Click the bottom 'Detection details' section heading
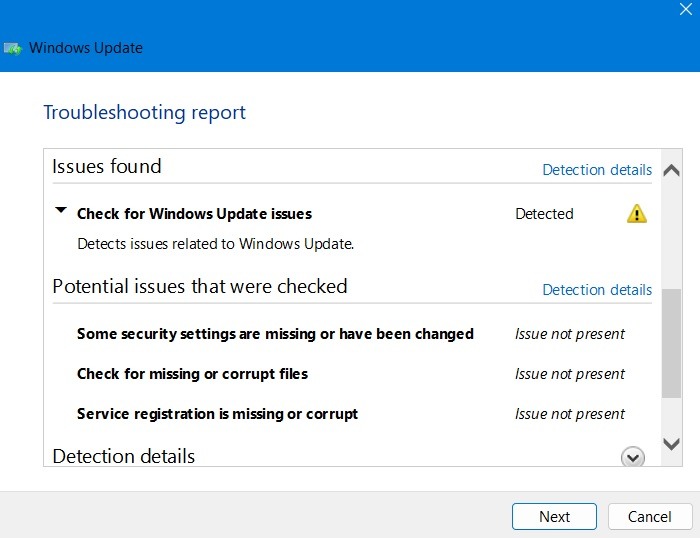This screenshot has height=538, width=700. tap(124, 456)
